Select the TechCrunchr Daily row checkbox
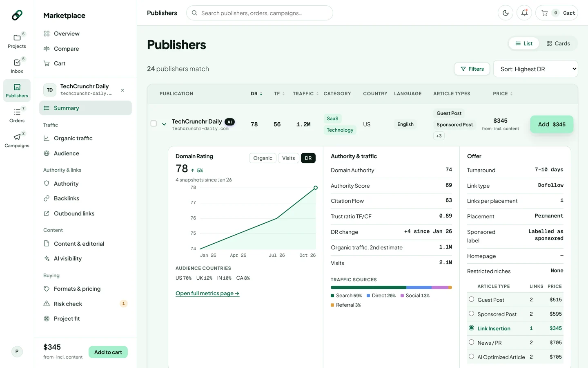Image resolution: width=588 pixels, height=368 pixels. [154, 123]
